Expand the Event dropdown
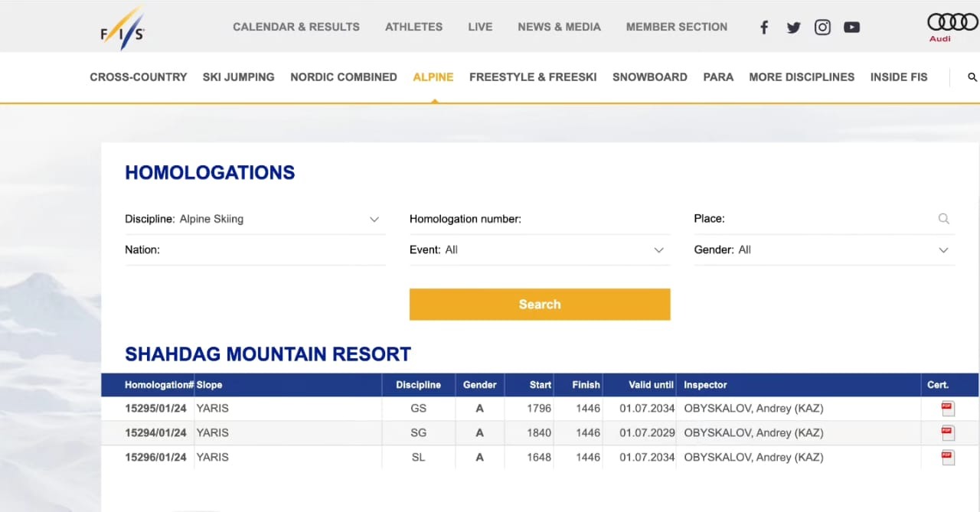The image size is (980, 512). coord(658,250)
